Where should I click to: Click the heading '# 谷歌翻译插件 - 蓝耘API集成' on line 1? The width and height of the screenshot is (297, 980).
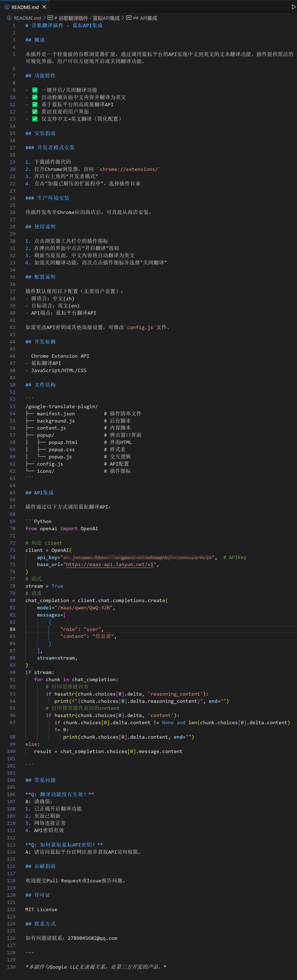point(64,26)
